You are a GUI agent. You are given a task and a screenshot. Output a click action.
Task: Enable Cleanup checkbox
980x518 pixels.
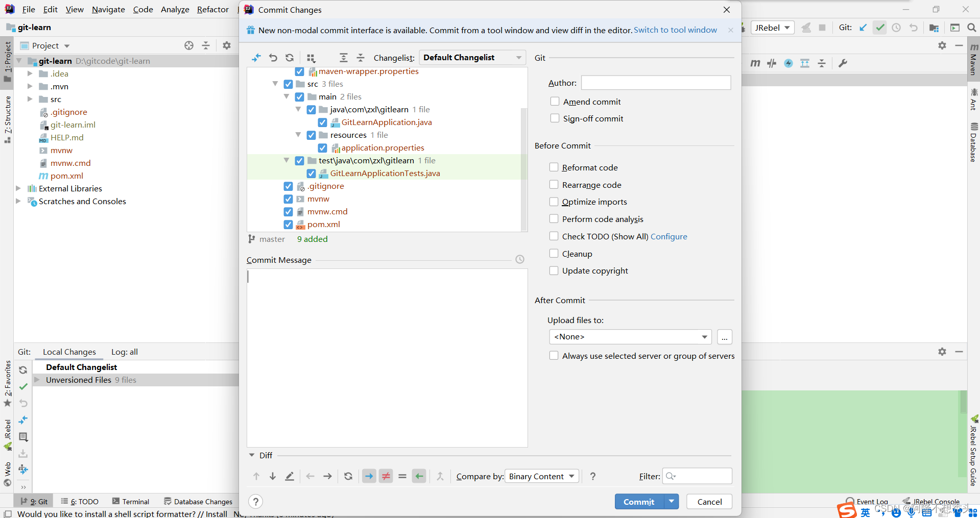click(x=554, y=253)
